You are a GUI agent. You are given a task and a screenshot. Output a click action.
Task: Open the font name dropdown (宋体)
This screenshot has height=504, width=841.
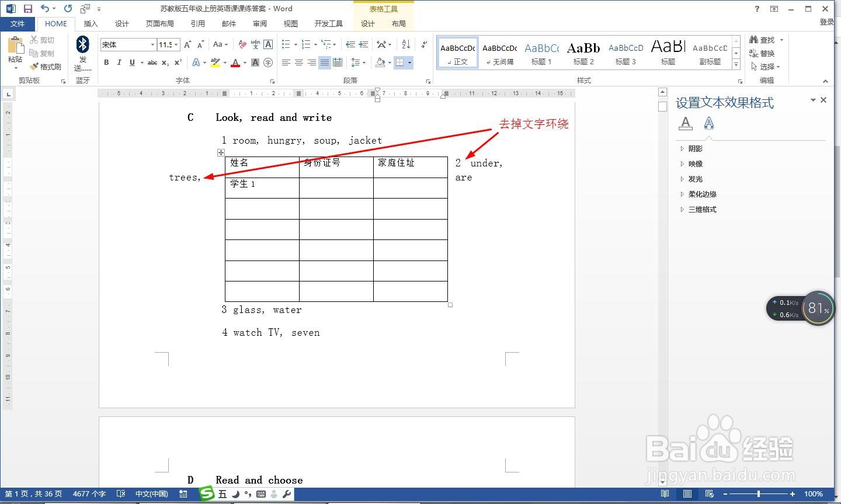153,44
